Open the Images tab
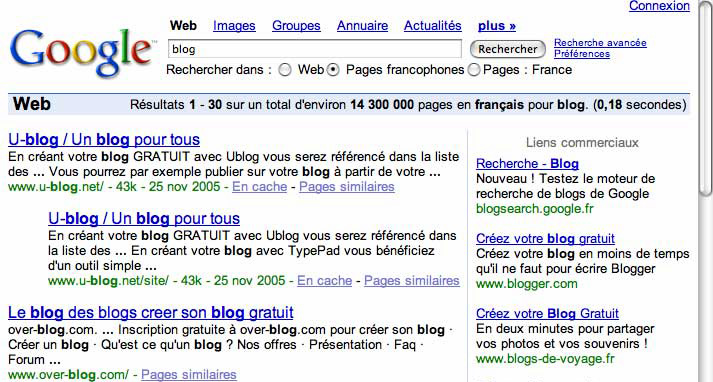Viewport: 713px width, 382px height. pyautogui.click(x=234, y=26)
